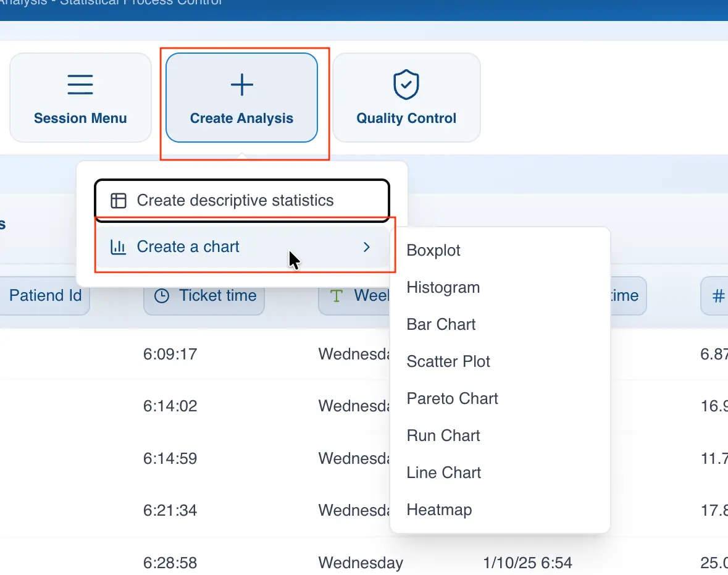Select Heatmap at the bottom of the submenu

point(439,510)
